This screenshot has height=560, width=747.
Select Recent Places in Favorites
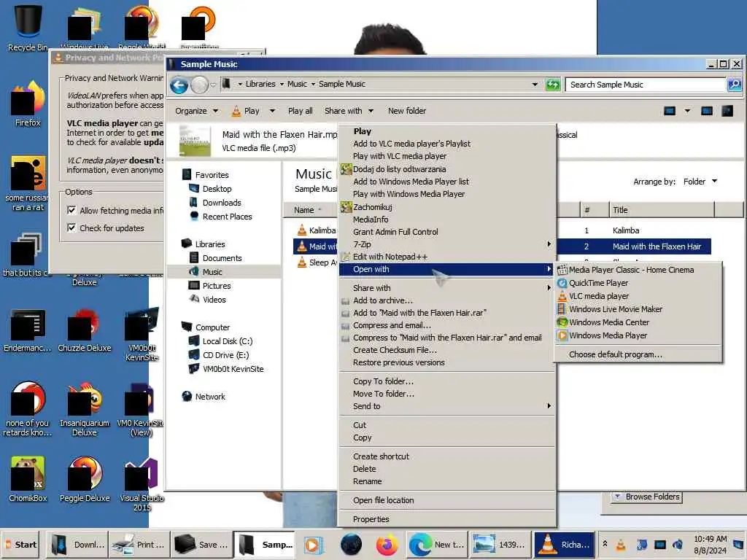point(228,216)
